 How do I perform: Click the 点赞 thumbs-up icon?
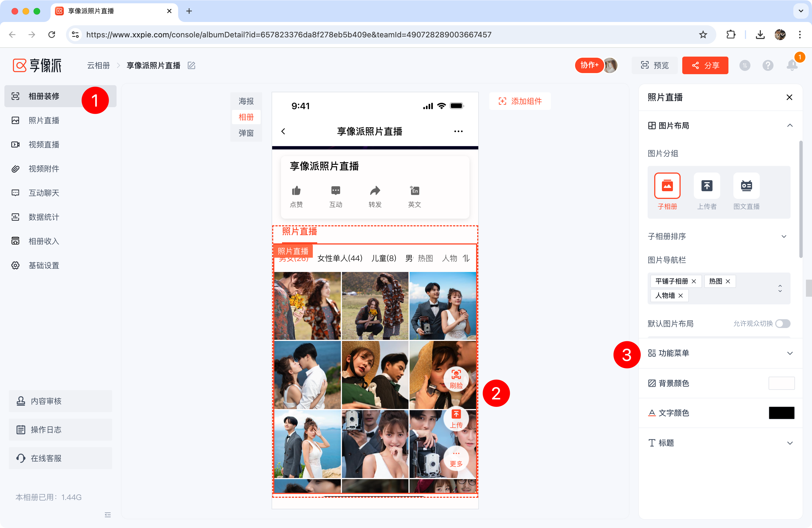296,191
